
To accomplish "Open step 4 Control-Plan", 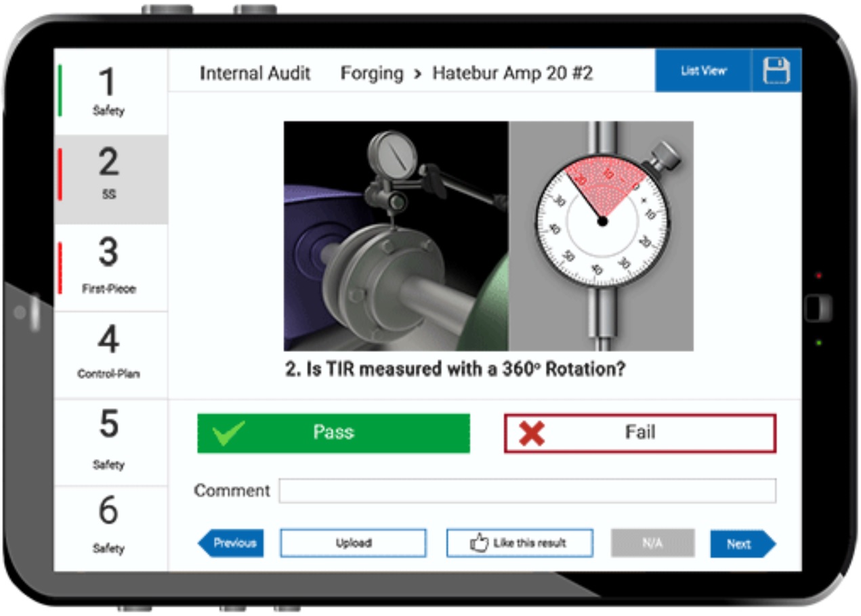I will (x=110, y=355).
